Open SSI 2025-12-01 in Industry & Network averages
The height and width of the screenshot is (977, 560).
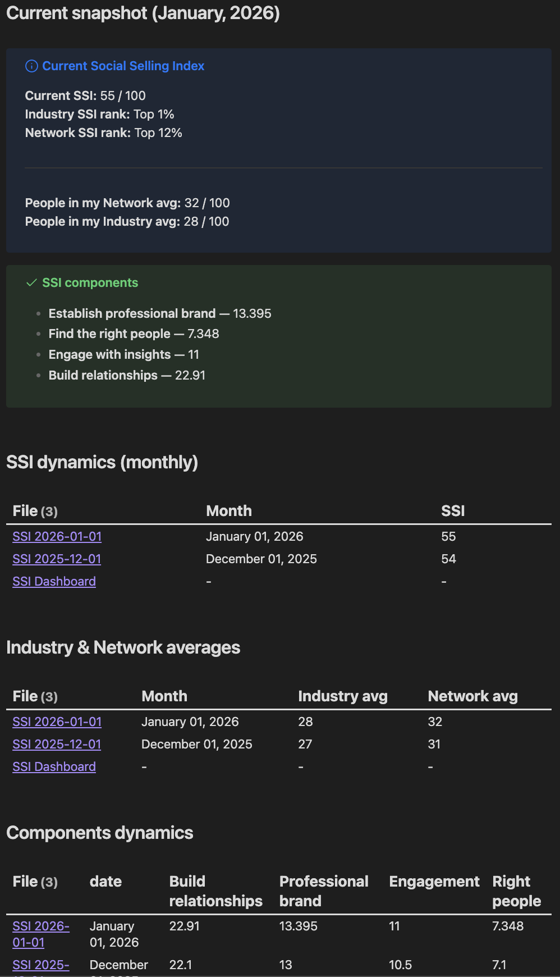(57, 745)
